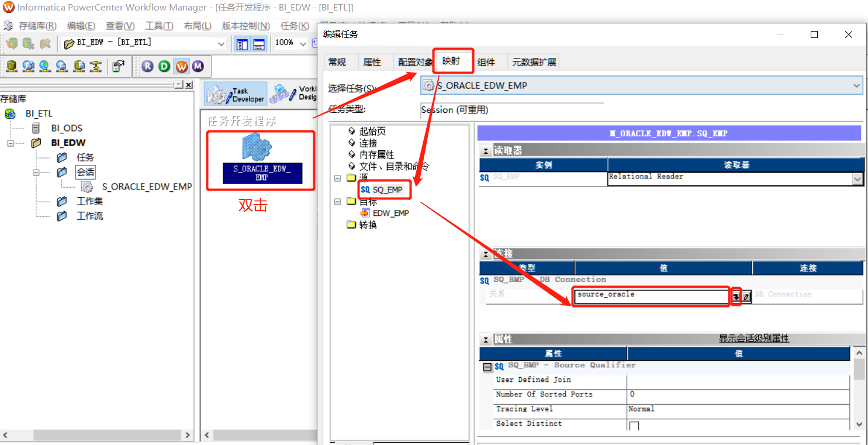Image resolution: width=868 pixels, height=445 pixels.
Task: Open the 100% zoom dropdown
Action: 303,43
